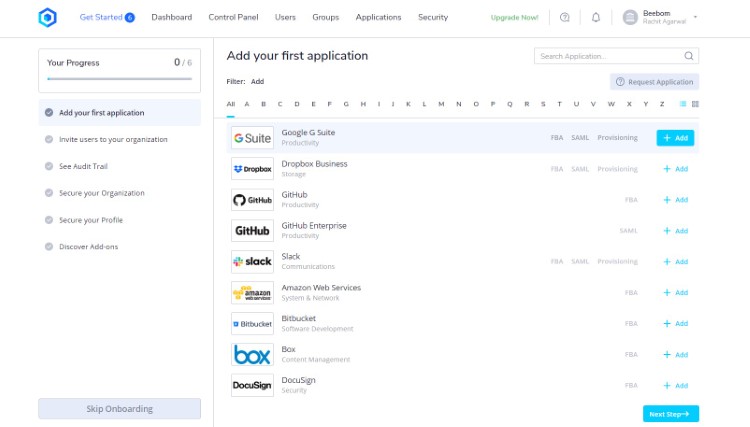Click the DocuSign logo
Viewport: 750px width, 427px height.
pos(252,385)
